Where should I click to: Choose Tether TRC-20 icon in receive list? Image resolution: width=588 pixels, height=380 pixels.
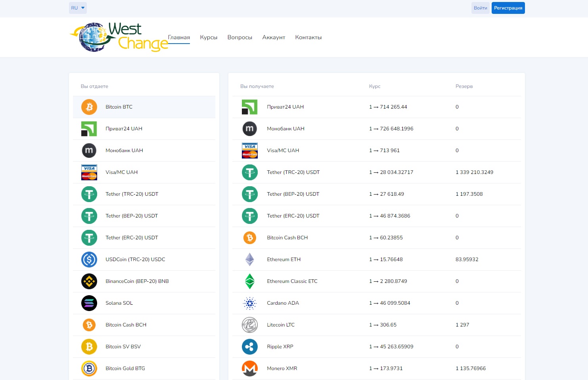(250, 172)
